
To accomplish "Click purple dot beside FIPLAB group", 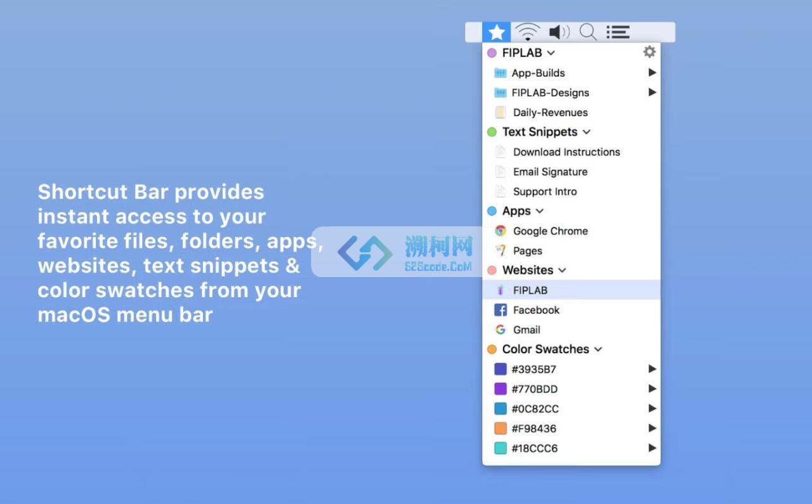I will [492, 53].
